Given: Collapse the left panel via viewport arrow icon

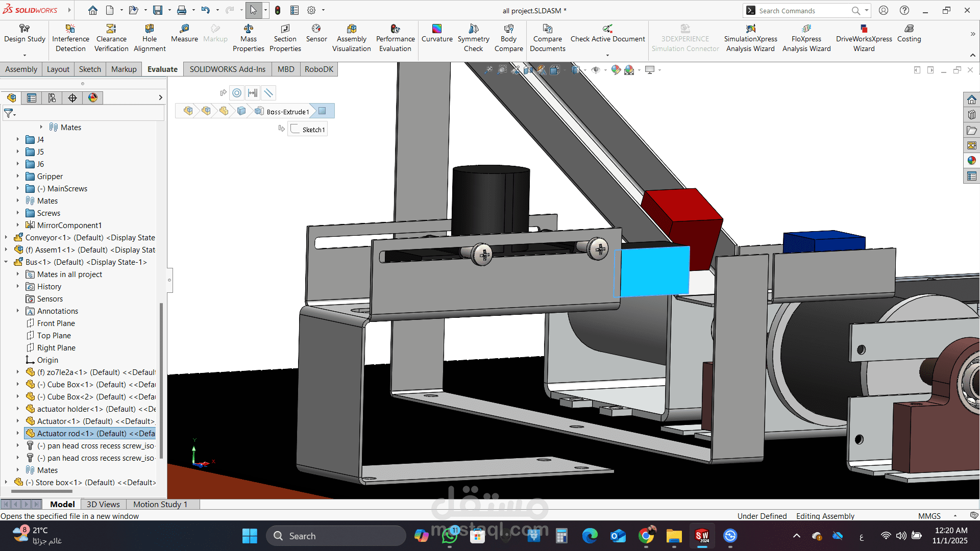Looking at the screenshot, I should (x=917, y=70).
